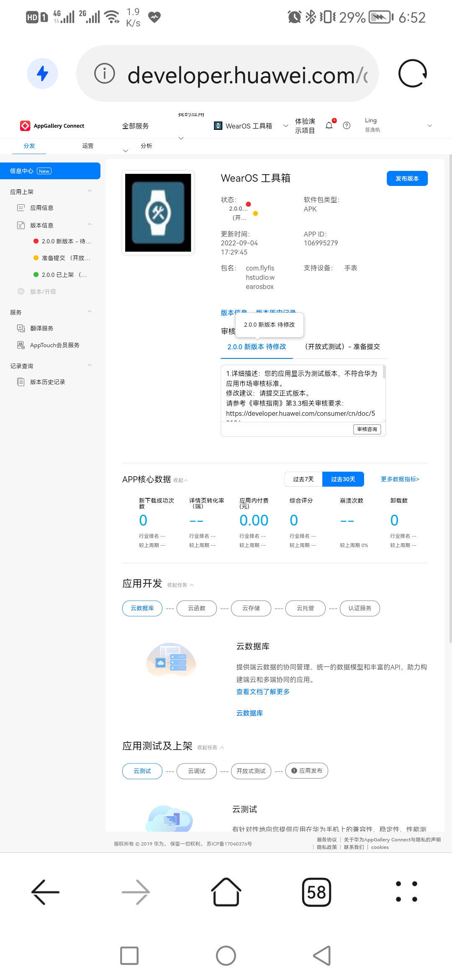Select the 过去30天 period toggle
The width and height of the screenshot is (452, 980).
click(x=343, y=479)
